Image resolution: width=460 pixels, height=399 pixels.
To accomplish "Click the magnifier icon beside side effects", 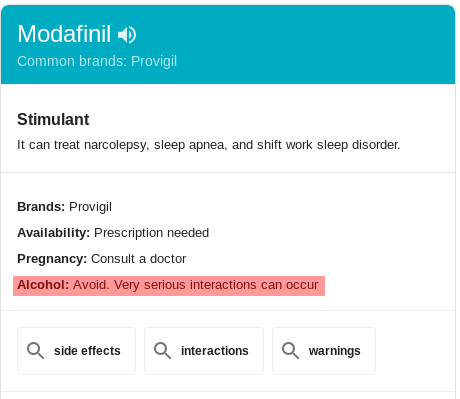I will (x=35, y=351).
